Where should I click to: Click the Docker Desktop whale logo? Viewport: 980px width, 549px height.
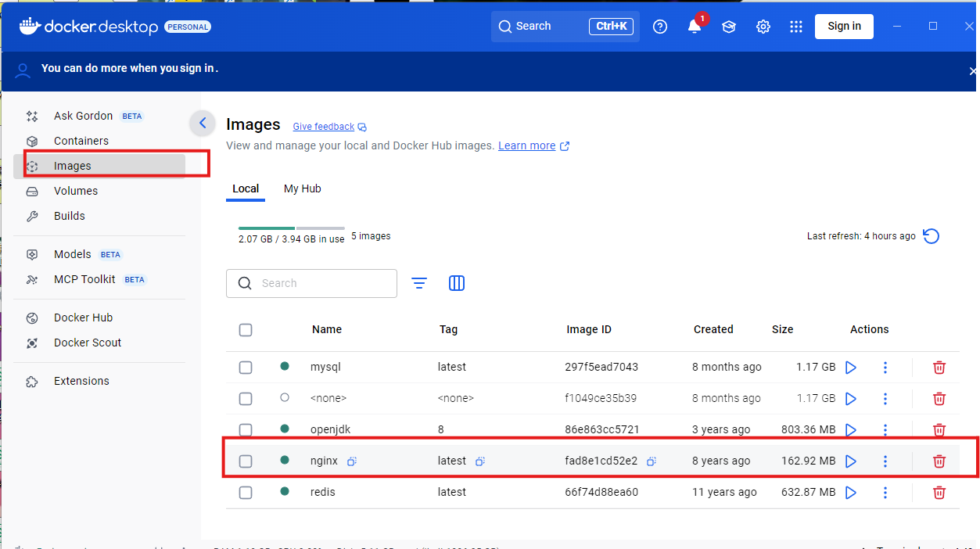click(x=29, y=27)
